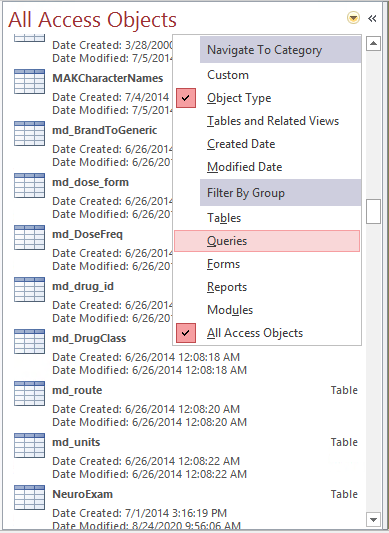Click the All Access Objects checkmark
The image size is (389, 533).
pyautogui.click(x=186, y=333)
